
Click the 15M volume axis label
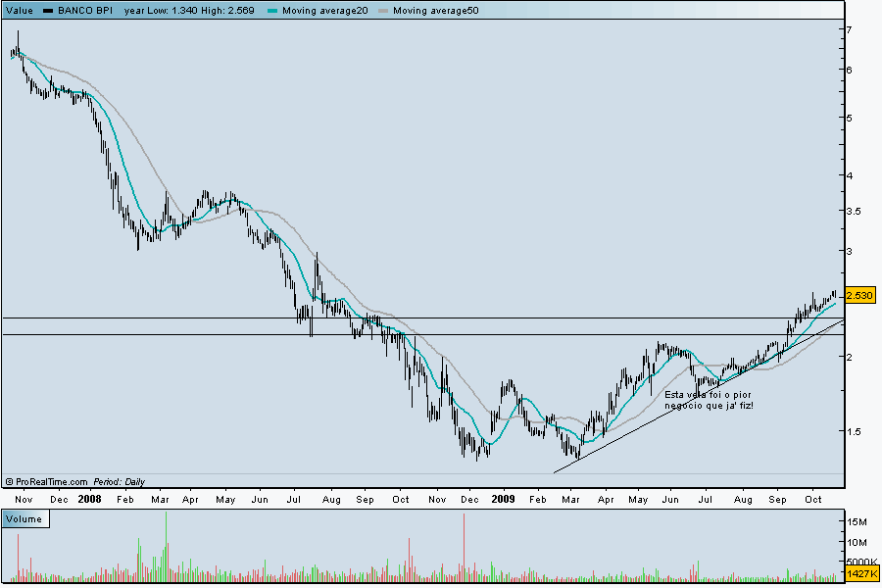(x=857, y=522)
